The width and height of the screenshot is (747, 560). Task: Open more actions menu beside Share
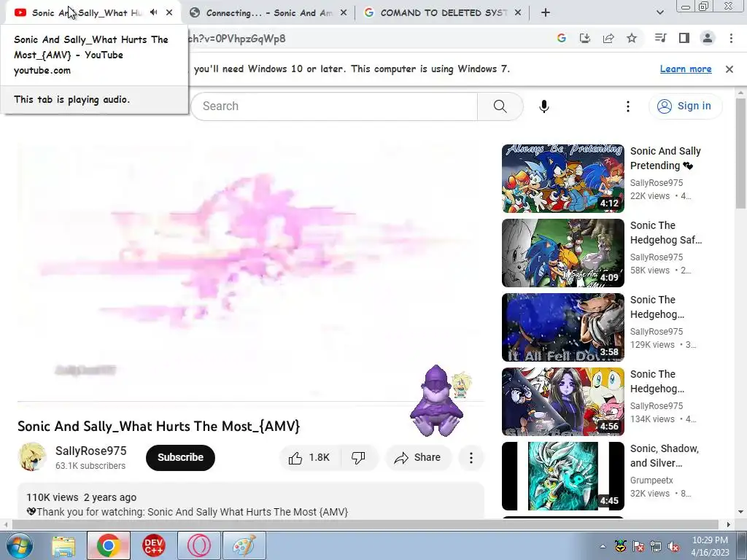[x=471, y=458]
